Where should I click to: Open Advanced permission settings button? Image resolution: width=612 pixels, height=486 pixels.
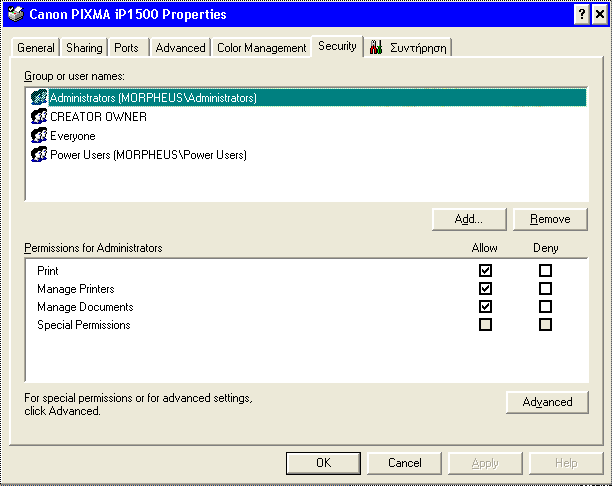(x=547, y=402)
